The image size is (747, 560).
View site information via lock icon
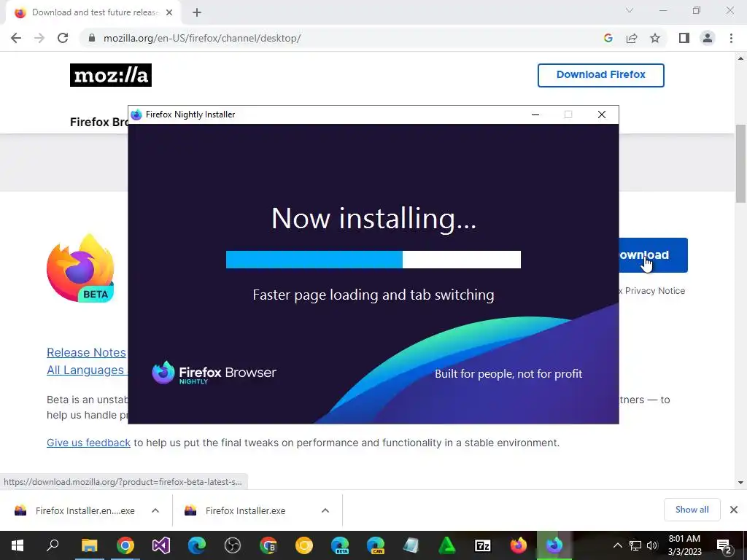(x=92, y=38)
